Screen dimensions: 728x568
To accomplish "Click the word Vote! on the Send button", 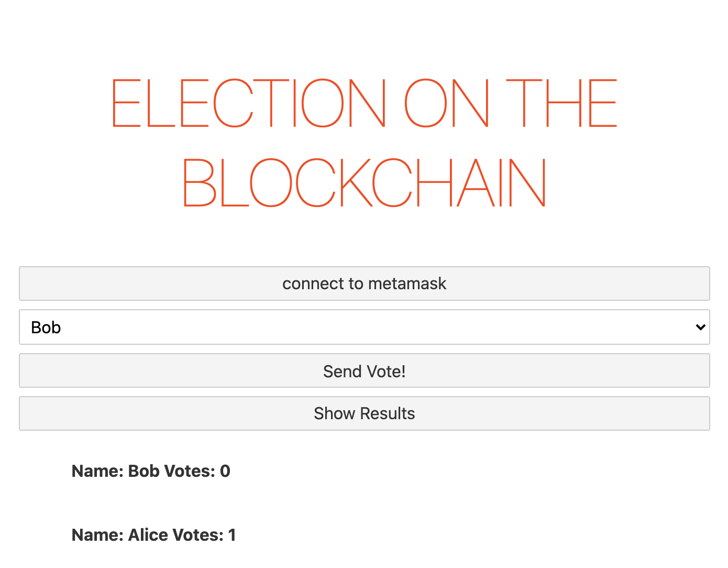I will 385,372.
